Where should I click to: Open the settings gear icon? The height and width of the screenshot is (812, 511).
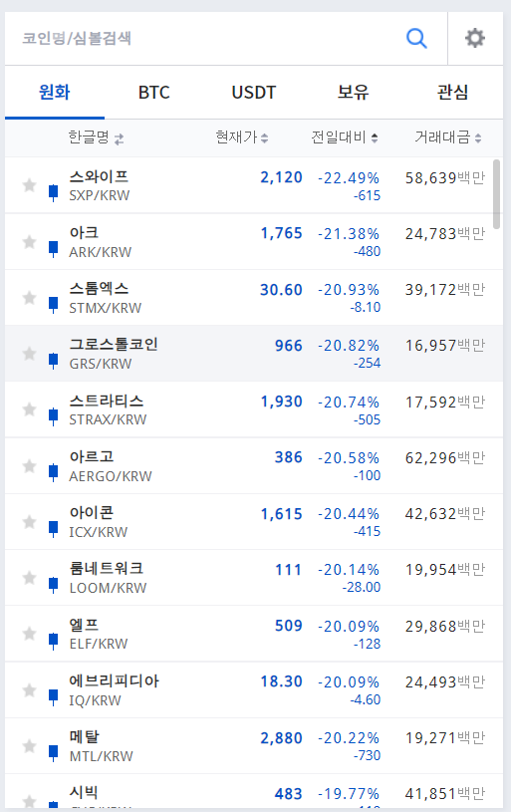pos(475,38)
